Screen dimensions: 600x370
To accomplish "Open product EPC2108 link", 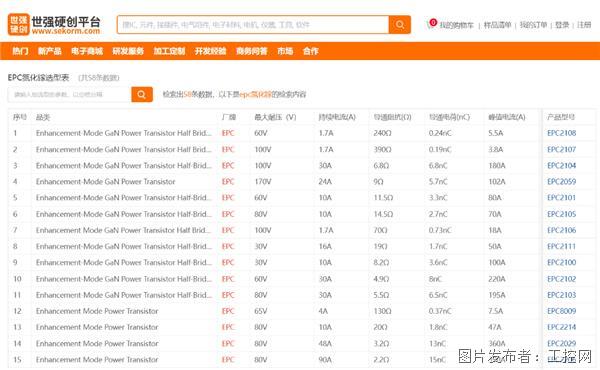I will [x=561, y=133].
